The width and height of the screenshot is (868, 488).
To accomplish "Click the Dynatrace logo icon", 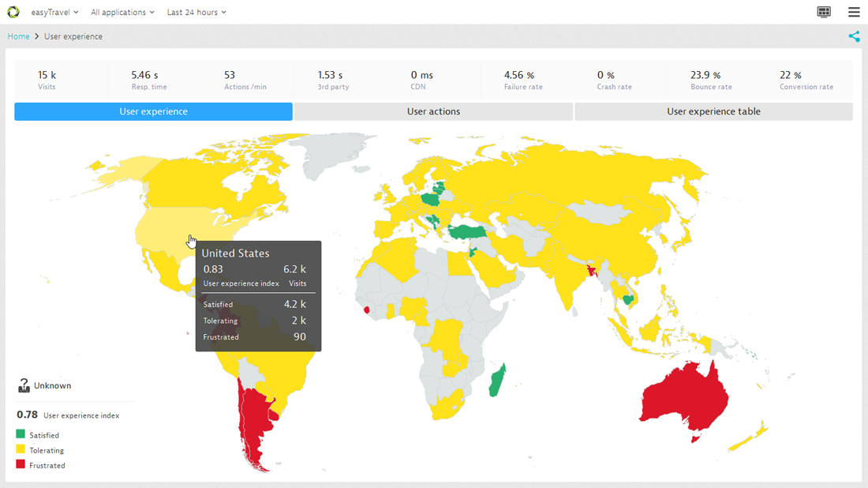I will (x=13, y=12).
